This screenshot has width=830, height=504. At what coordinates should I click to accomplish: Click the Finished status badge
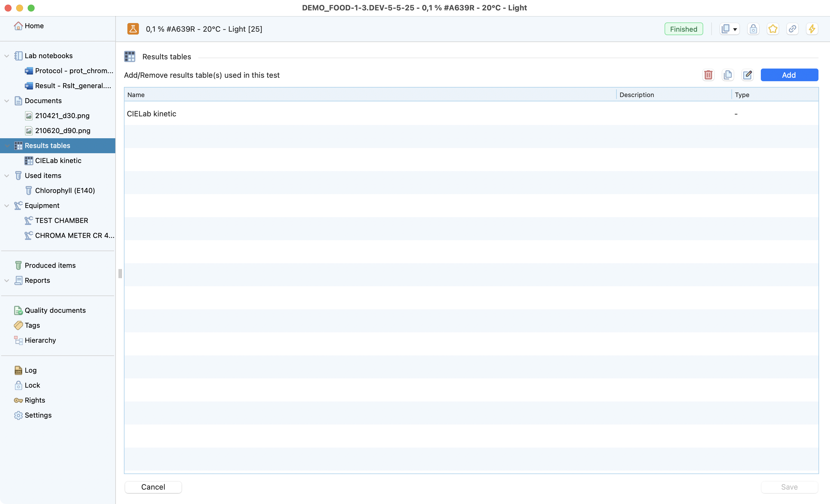tap(683, 29)
